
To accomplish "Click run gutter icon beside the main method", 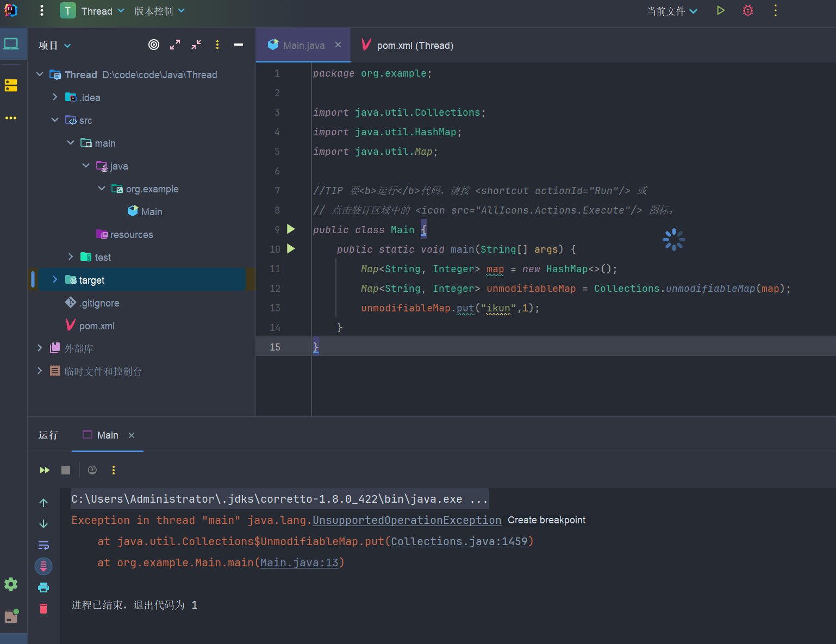I will [x=291, y=248].
